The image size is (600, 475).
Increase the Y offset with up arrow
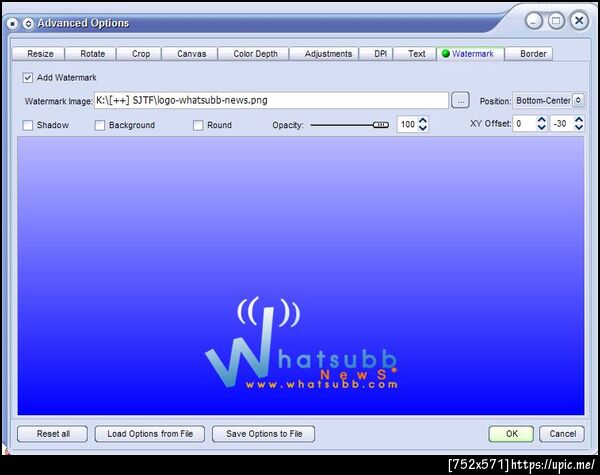[579, 120]
